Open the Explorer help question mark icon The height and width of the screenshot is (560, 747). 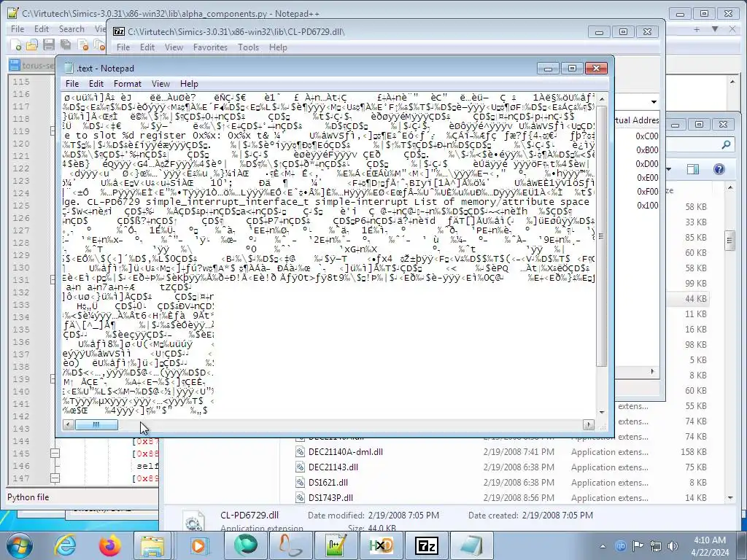tap(719, 169)
